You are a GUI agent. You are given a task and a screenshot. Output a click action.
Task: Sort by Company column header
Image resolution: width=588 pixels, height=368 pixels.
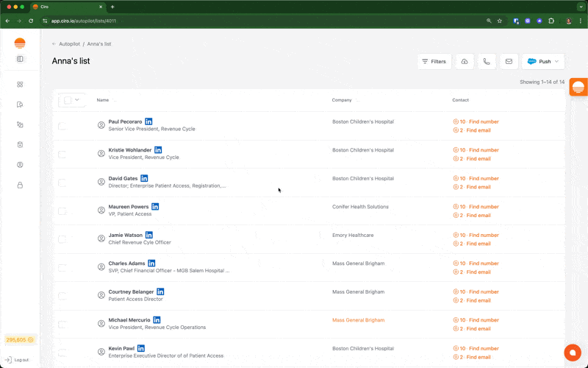(342, 100)
